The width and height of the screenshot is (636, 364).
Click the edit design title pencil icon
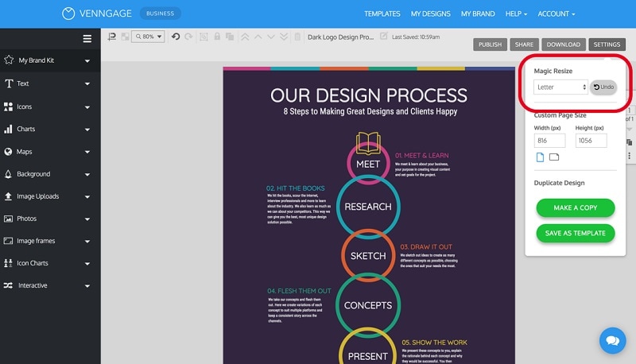click(383, 36)
